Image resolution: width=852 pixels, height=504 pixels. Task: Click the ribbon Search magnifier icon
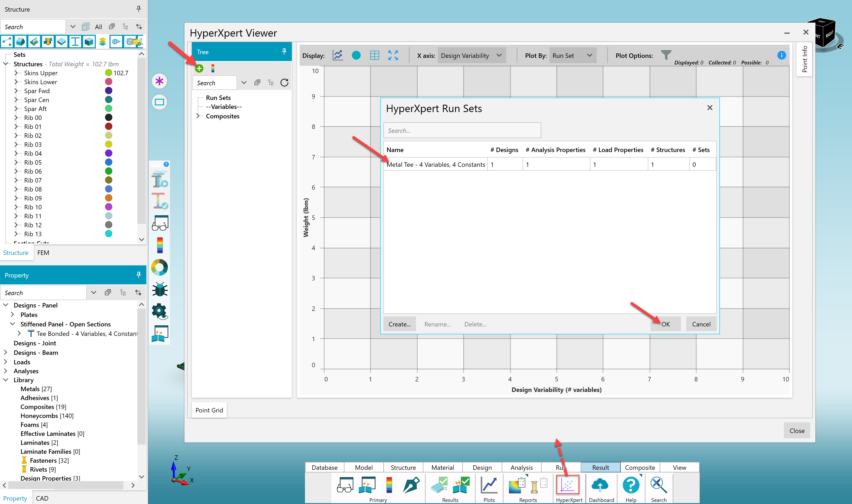pyautogui.click(x=658, y=485)
